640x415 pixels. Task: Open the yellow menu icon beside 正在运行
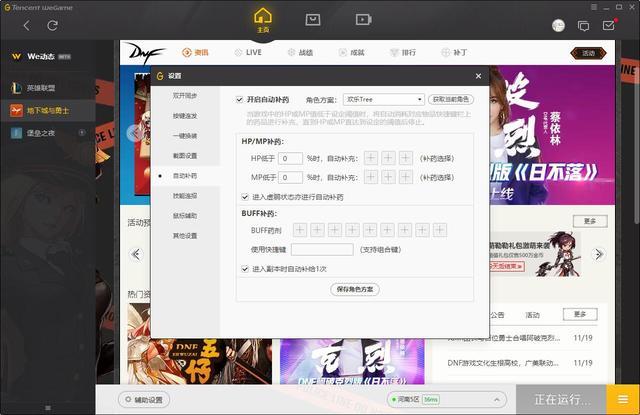pyautogui.click(x=622, y=399)
